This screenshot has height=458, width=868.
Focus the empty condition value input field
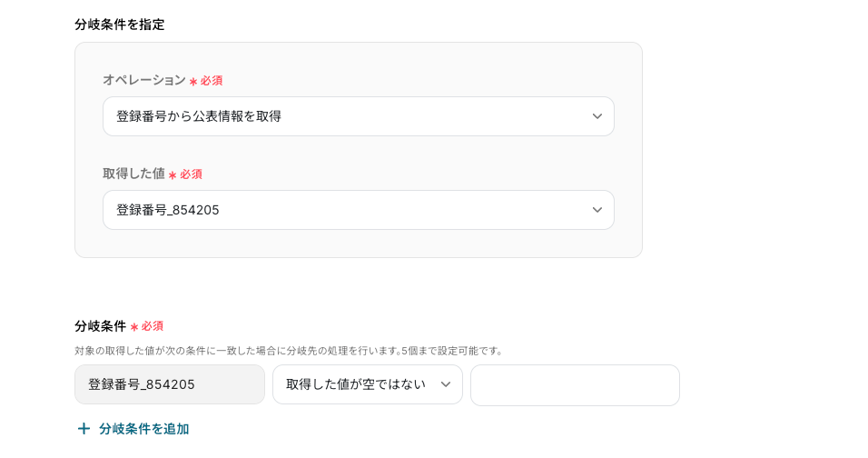coord(575,385)
